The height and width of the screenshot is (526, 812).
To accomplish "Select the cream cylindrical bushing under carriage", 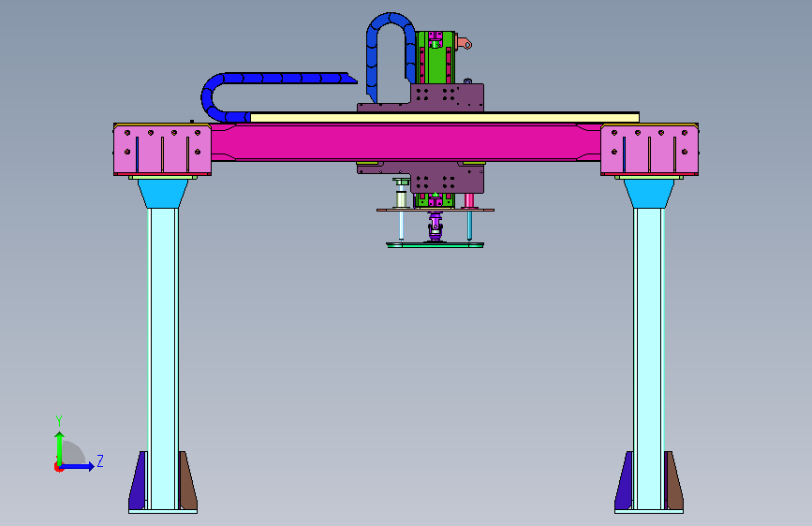I will click(x=402, y=199).
